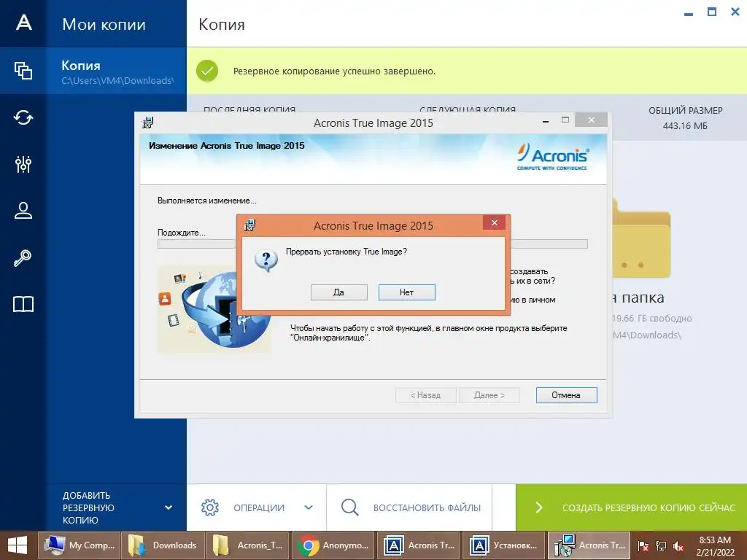Viewport: 747px width, 560px height.
Task: Click the installer icon in the setup window's title bar
Action: click(x=147, y=122)
